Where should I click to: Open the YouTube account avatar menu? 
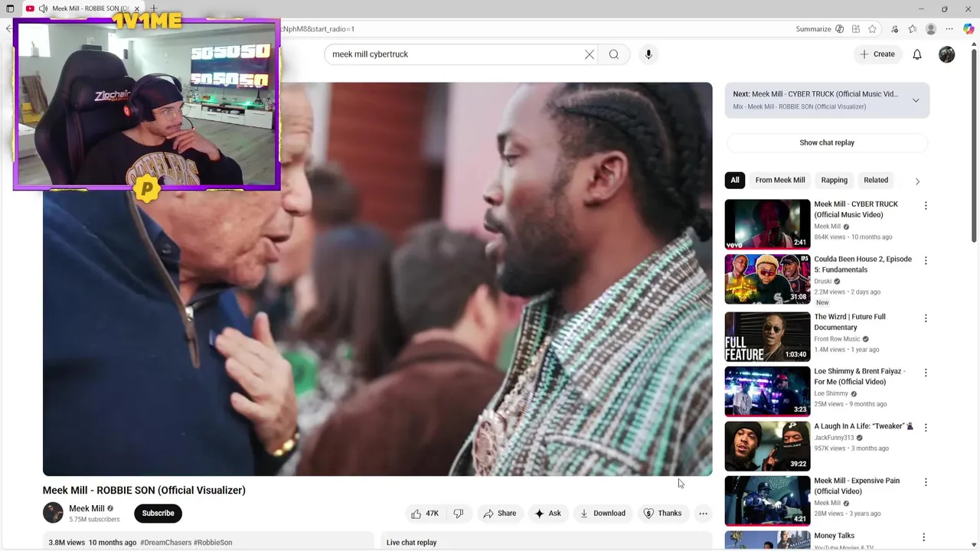(947, 54)
